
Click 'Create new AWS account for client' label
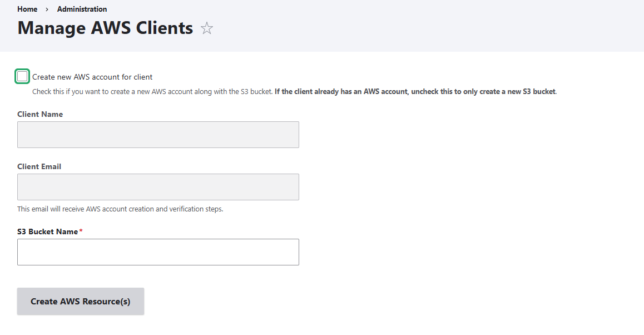pyautogui.click(x=92, y=77)
